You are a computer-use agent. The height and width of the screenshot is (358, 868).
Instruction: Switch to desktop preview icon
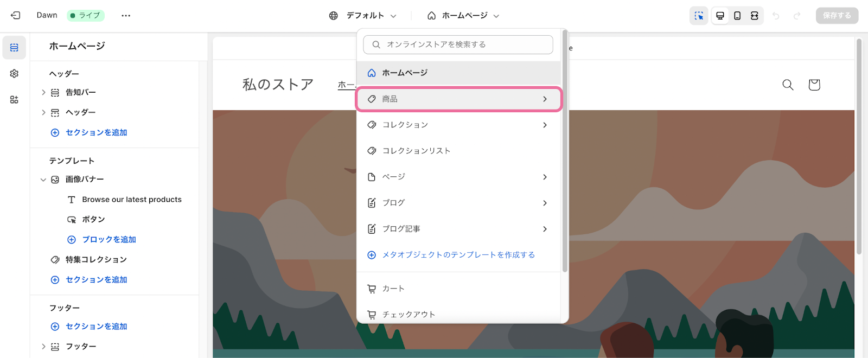(x=720, y=16)
